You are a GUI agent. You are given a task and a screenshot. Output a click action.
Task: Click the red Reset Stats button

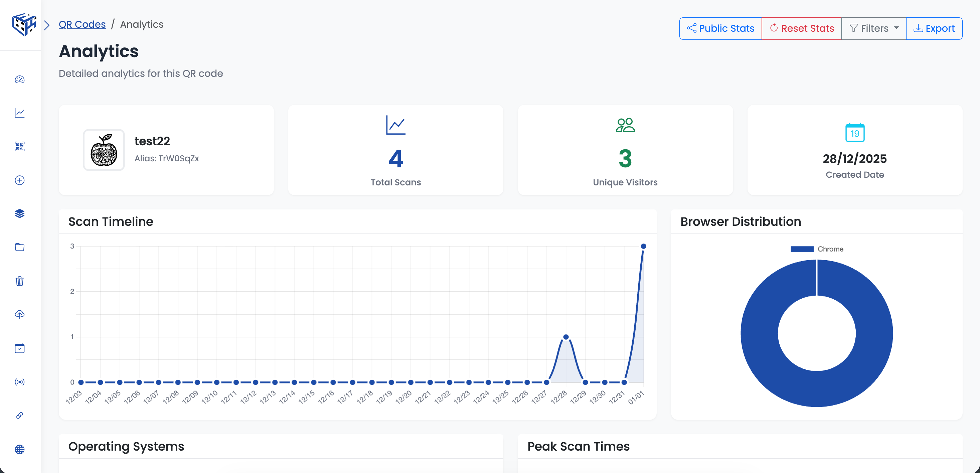[802, 28]
